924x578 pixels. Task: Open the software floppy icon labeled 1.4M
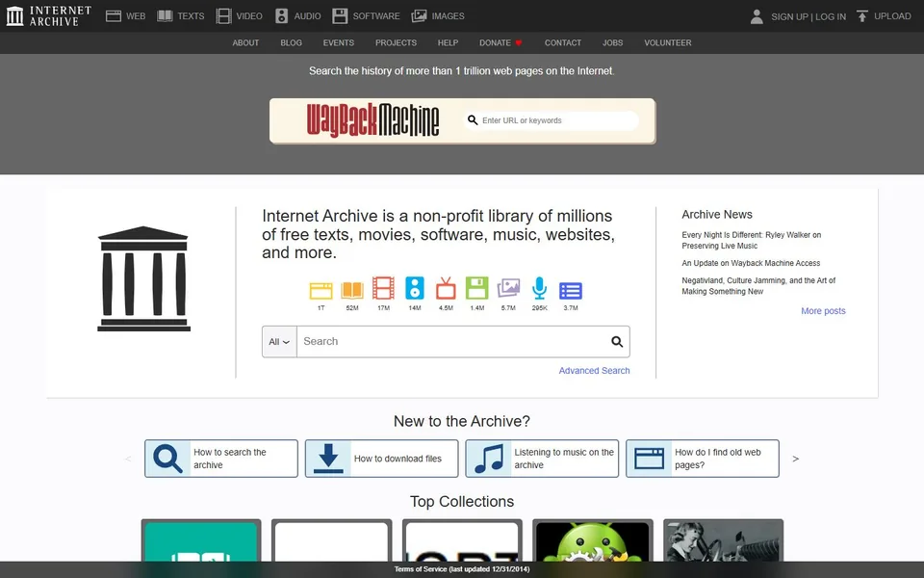pos(477,288)
